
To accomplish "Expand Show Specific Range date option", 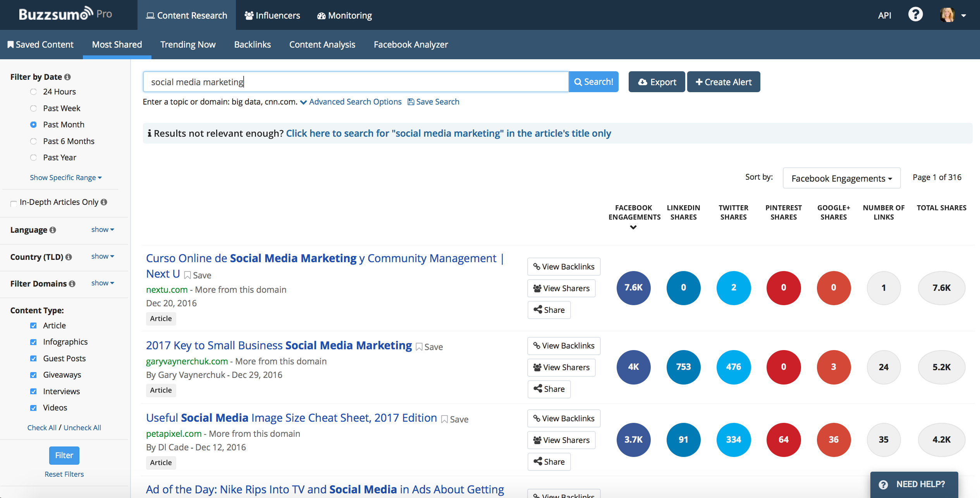I will [x=65, y=178].
